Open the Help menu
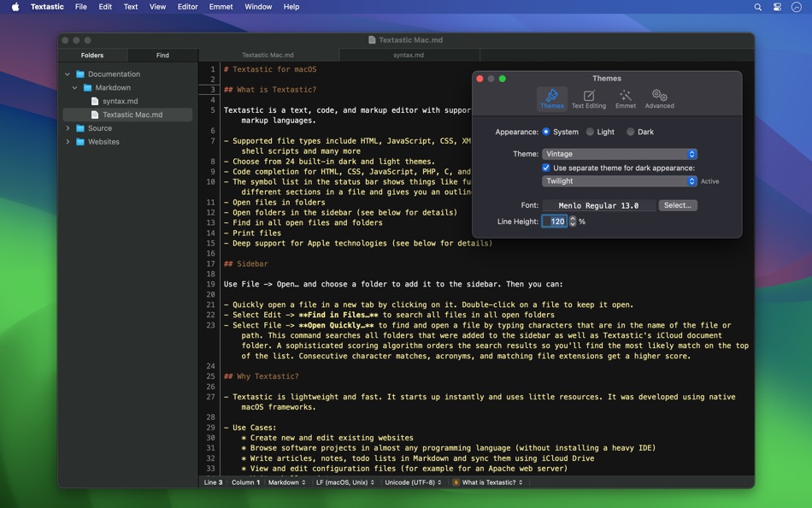This screenshot has height=508, width=812. (x=291, y=7)
